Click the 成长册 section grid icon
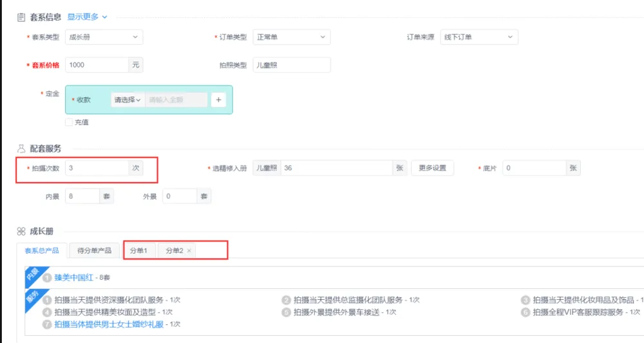 point(21,231)
